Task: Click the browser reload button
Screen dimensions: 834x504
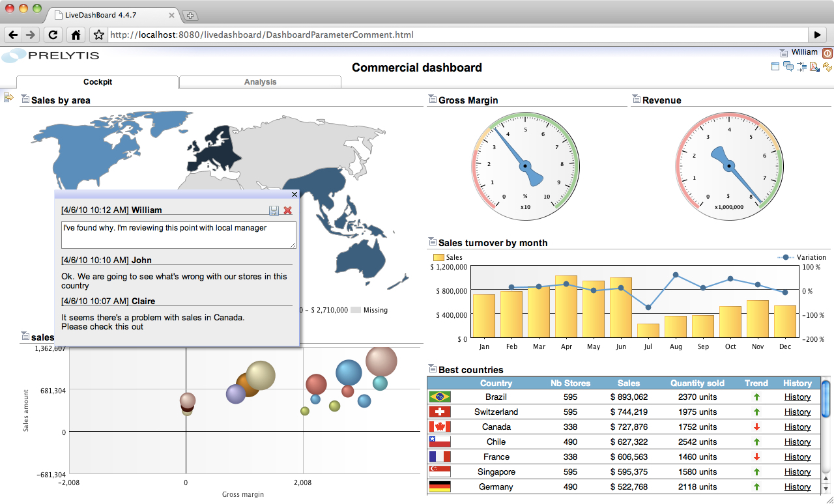Action: click(53, 35)
